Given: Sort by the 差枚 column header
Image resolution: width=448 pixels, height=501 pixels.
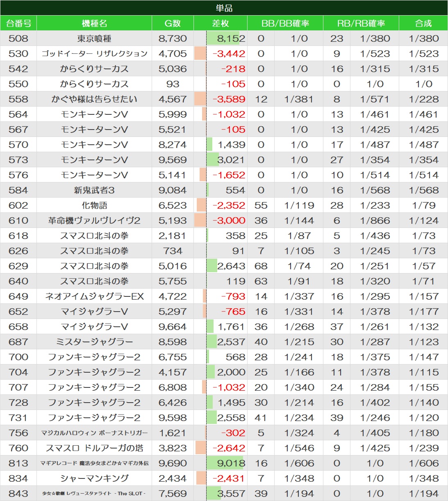Looking at the screenshot, I should click(x=221, y=23).
